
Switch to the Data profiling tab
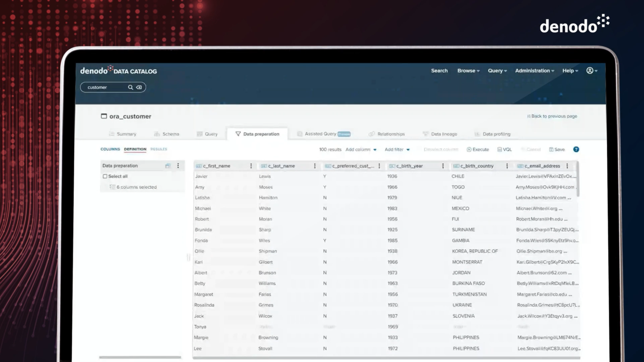pyautogui.click(x=496, y=134)
